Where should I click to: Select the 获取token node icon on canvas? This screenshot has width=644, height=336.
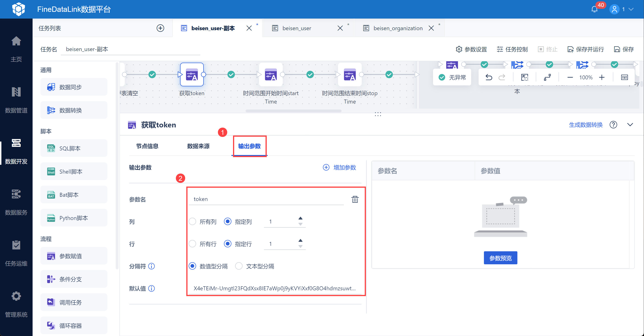192,75
